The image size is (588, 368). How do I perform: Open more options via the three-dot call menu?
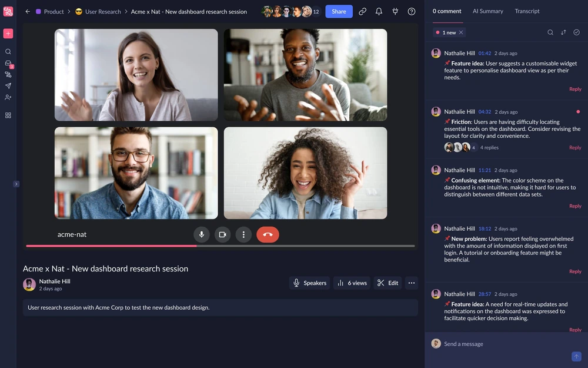(x=244, y=234)
